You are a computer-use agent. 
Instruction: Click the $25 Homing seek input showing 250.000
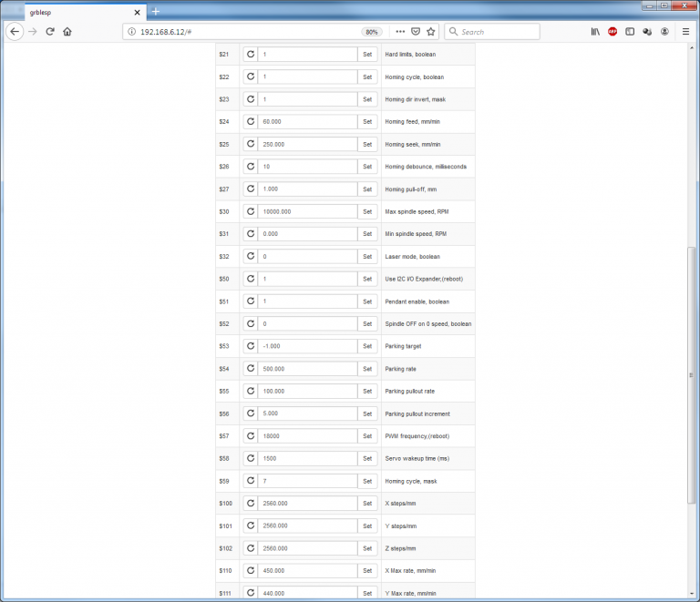click(x=307, y=144)
